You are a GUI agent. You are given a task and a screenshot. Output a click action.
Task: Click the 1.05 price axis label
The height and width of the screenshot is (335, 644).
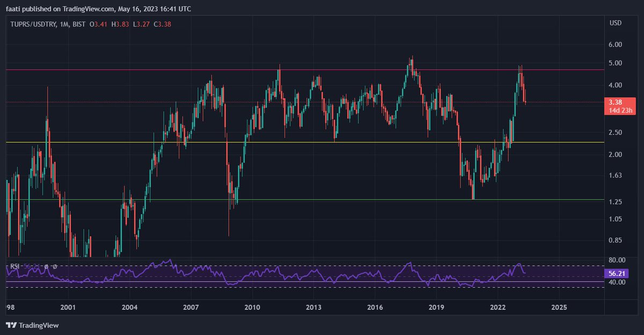(615, 219)
